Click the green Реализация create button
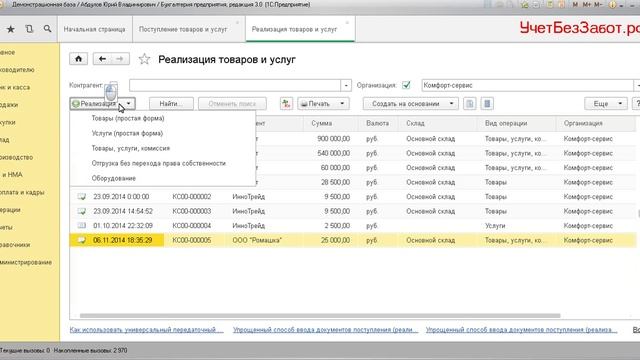The image size is (640, 360). point(96,104)
